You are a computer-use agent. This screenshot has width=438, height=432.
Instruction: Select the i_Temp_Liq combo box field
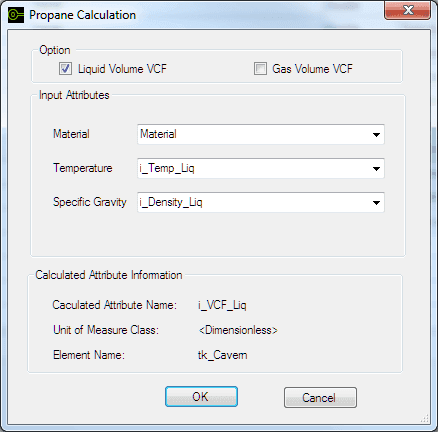pyautogui.click(x=261, y=169)
